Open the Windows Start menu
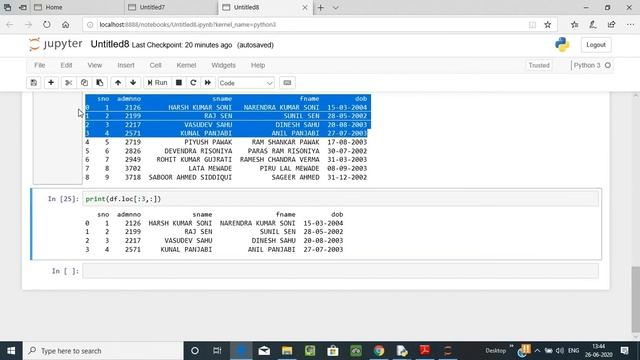 pos(11,351)
